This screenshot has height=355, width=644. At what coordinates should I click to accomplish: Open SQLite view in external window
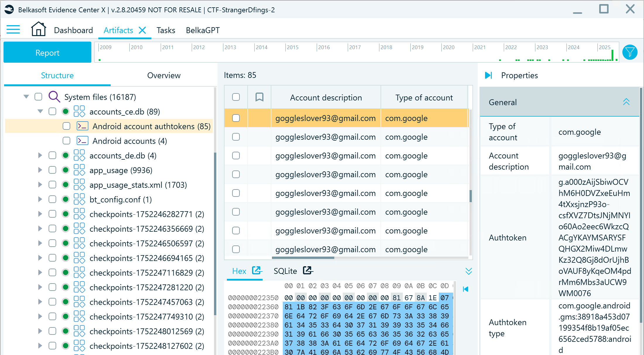tap(308, 270)
